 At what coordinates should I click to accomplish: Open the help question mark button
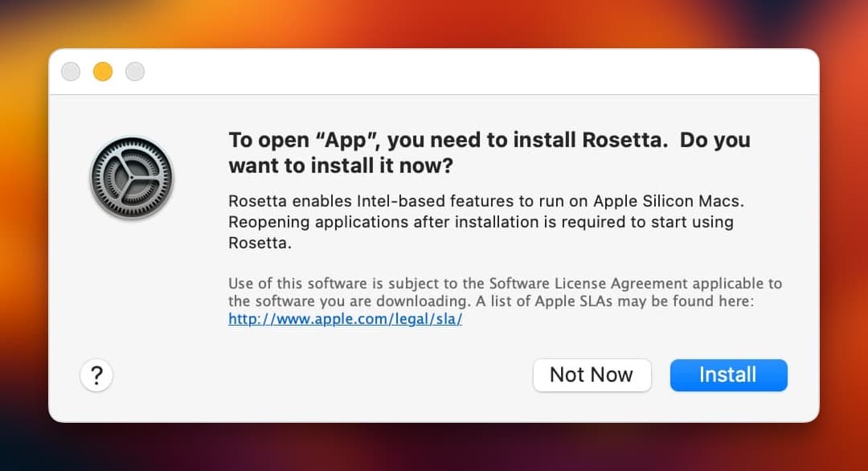tap(96, 375)
